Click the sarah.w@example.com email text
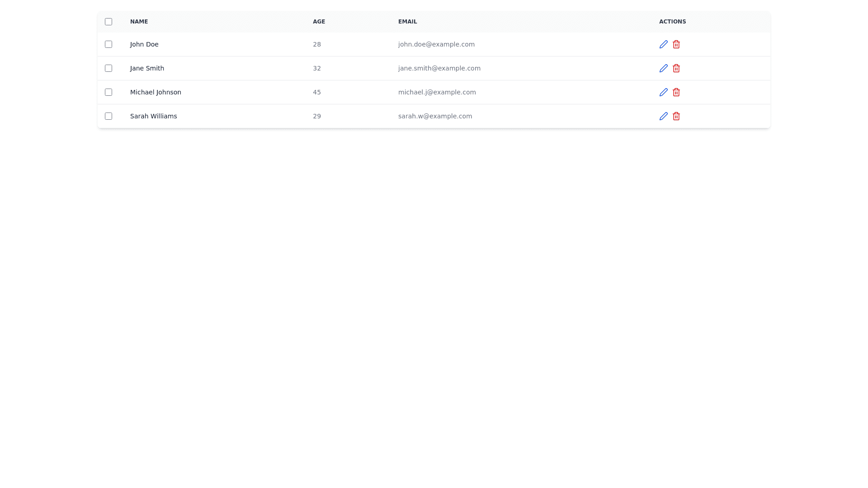 coord(435,116)
